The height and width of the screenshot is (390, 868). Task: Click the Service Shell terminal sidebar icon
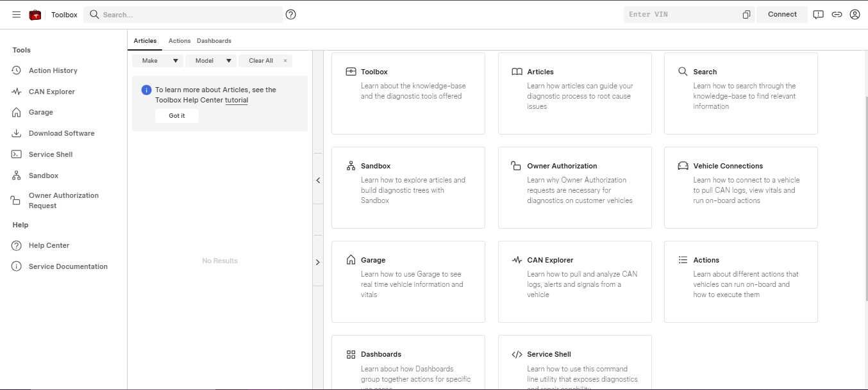[x=17, y=154]
